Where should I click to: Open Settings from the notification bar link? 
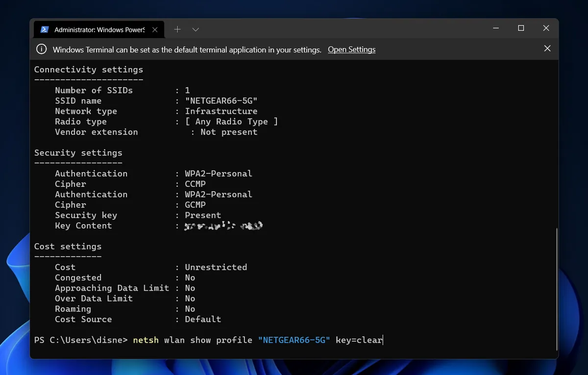coord(351,50)
